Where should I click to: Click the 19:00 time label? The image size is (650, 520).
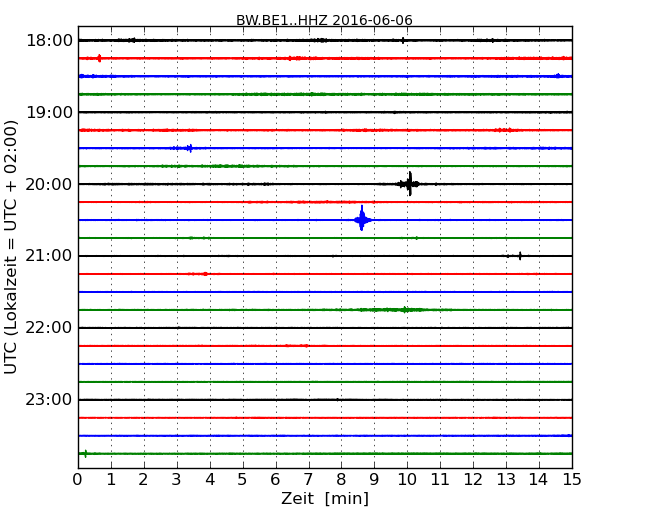tap(49, 112)
